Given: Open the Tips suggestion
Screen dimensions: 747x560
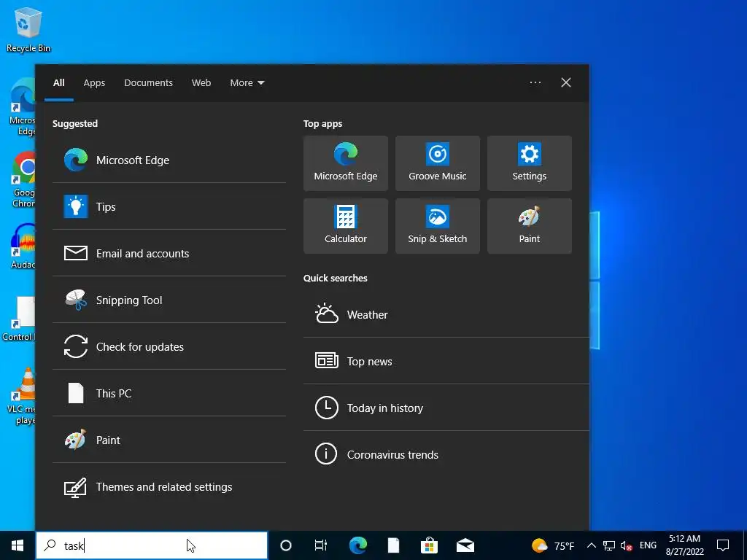Looking at the screenshot, I should [x=169, y=206].
